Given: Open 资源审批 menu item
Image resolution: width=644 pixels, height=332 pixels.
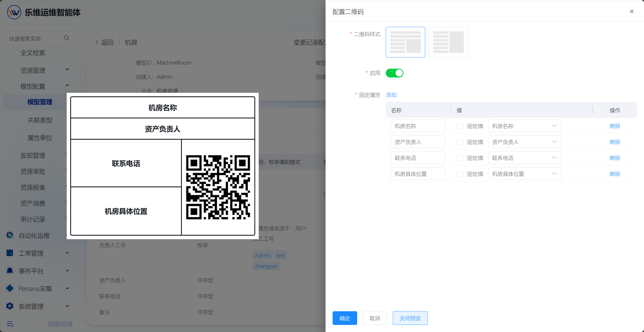Looking at the screenshot, I should (x=33, y=171).
